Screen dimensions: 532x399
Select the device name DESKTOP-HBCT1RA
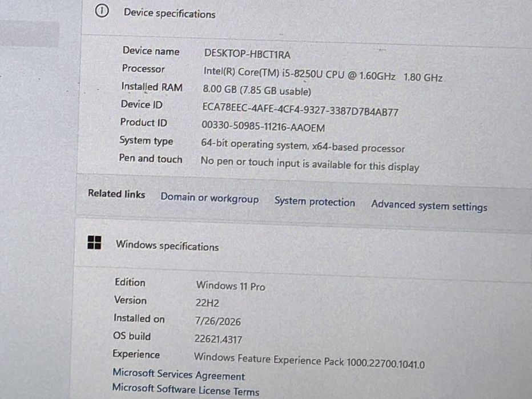point(247,54)
